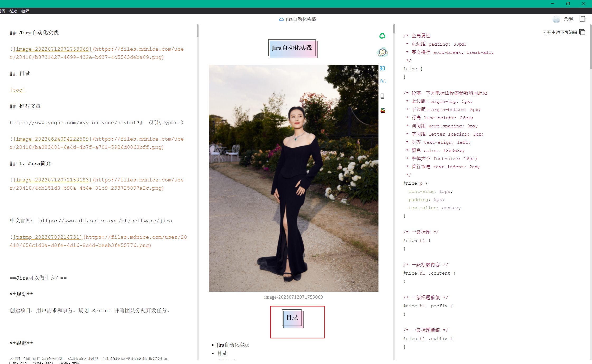Image resolution: width=592 pixels, height=364 pixels.
Task: Click the /* 全局属性 comment line
Action: pyautogui.click(x=417, y=36)
